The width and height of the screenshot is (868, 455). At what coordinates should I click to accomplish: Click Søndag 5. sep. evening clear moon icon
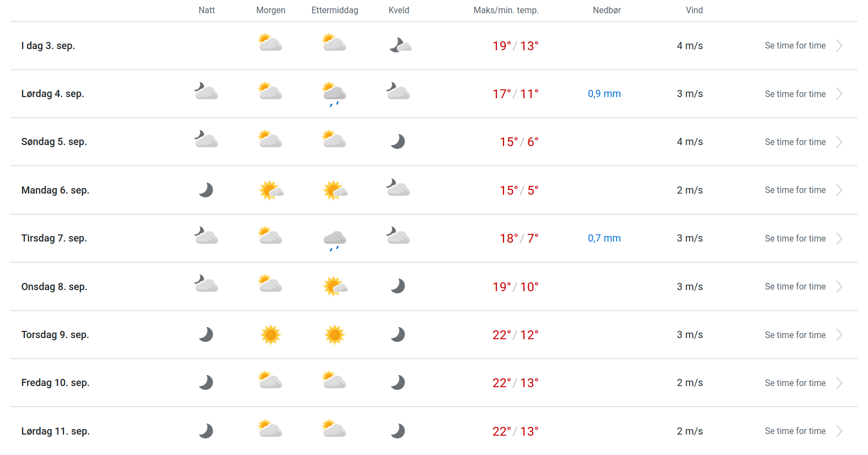(x=398, y=142)
